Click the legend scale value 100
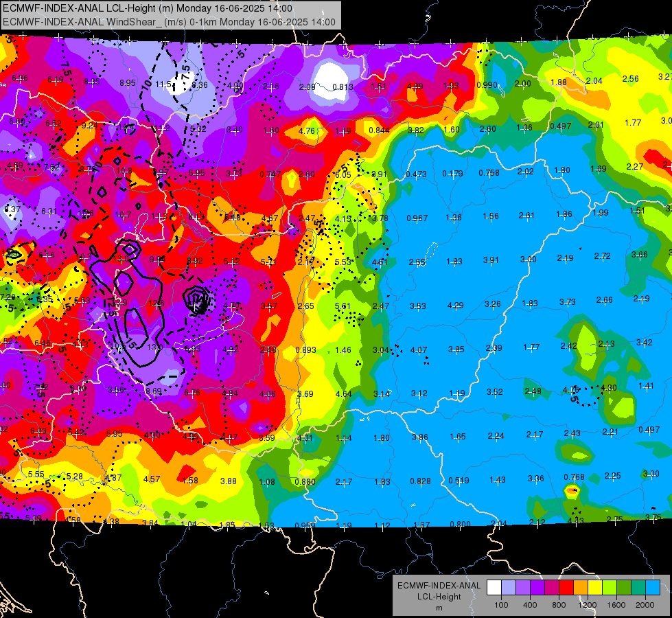Viewport: 672px width, 618px height. click(501, 605)
